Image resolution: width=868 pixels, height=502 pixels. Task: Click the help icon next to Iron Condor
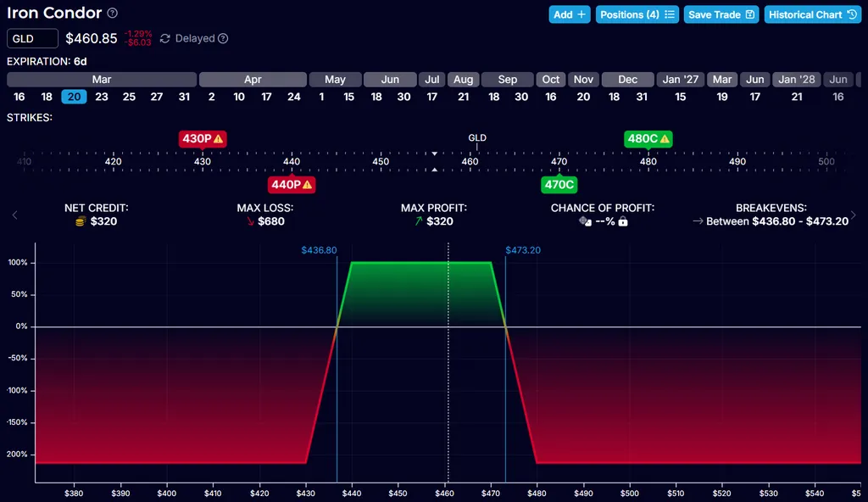pyautogui.click(x=113, y=14)
